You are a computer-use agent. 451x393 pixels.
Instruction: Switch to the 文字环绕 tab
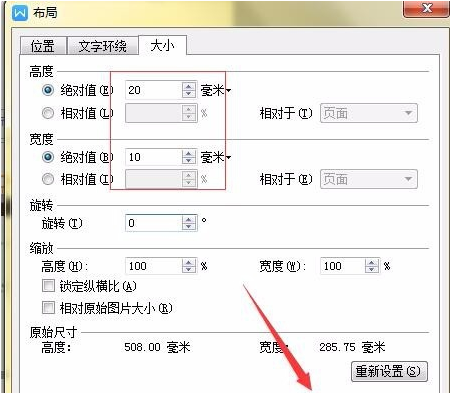pos(103,46)
